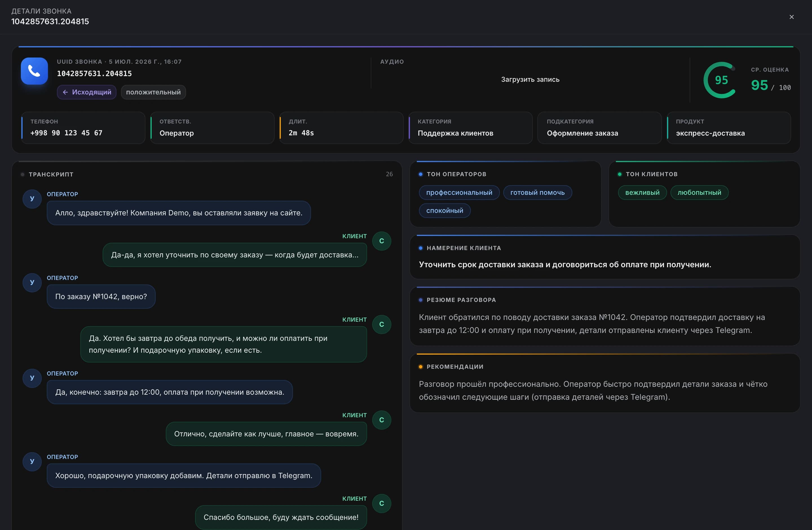812x530 pixels.
Task: Click the 'положительный' sentiment tag
Action: click(154, 92)
